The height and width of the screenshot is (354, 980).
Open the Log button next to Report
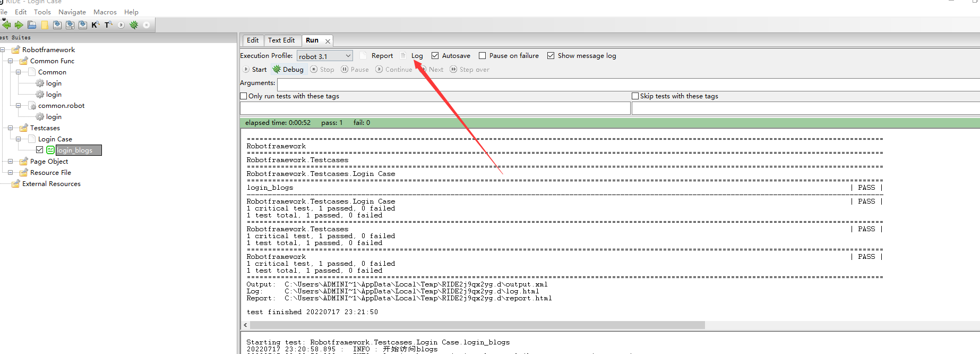417,56
